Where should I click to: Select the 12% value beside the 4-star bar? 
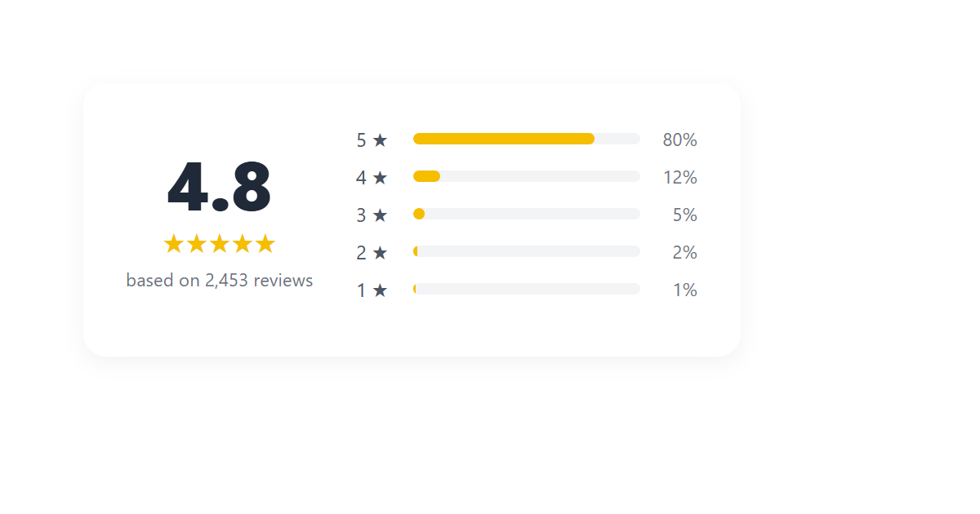pos(680,177)
